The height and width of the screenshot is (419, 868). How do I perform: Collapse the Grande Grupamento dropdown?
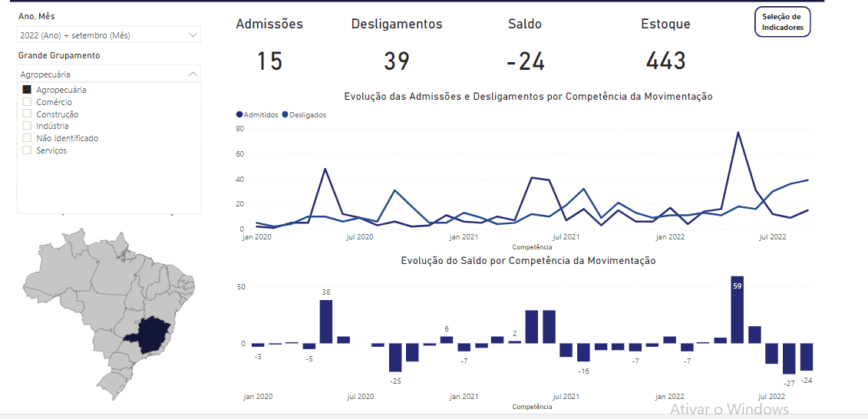point(193,74)
